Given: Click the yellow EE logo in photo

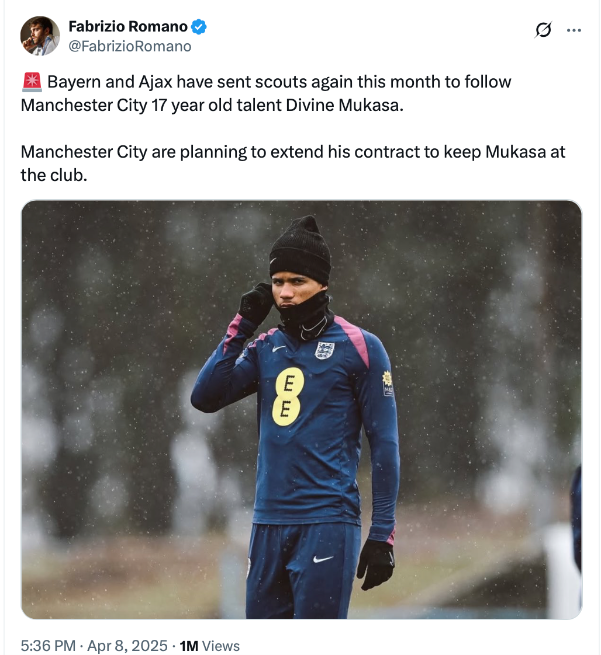Looking at the screenshot, I should coord(289,396).
